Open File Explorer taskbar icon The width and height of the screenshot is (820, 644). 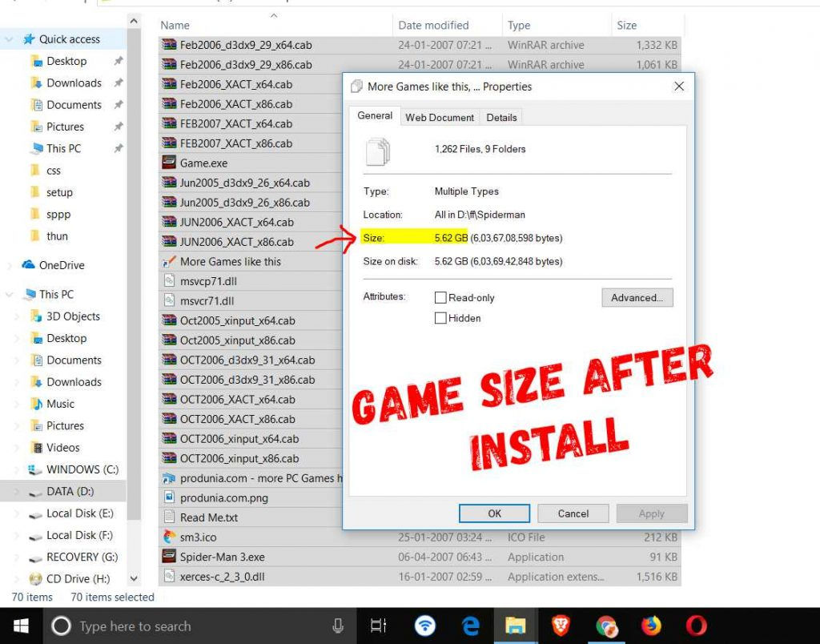click(515, 626)
